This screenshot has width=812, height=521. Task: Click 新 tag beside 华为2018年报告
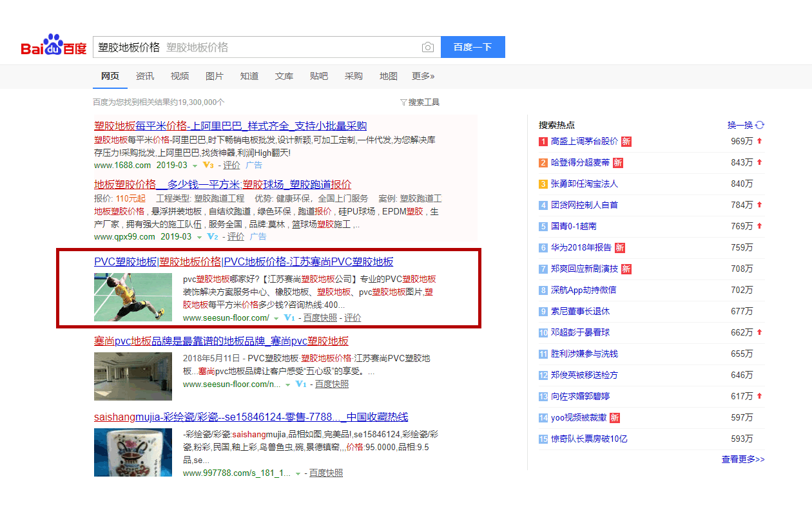620,247
